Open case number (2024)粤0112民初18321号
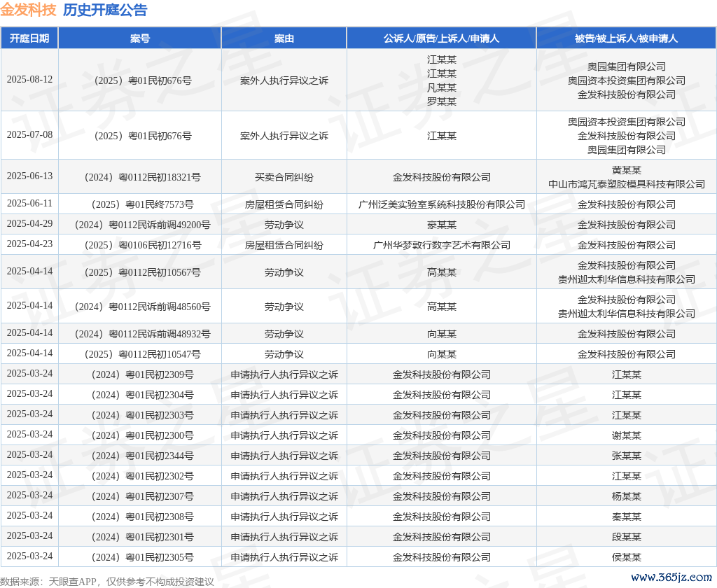Viewport: 717px width, 588px height. (140, 177)
